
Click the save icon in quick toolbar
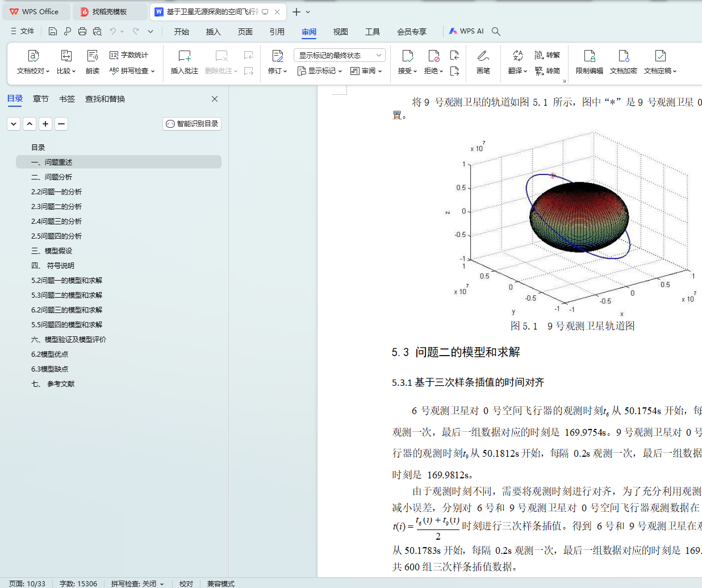[52, 31]
